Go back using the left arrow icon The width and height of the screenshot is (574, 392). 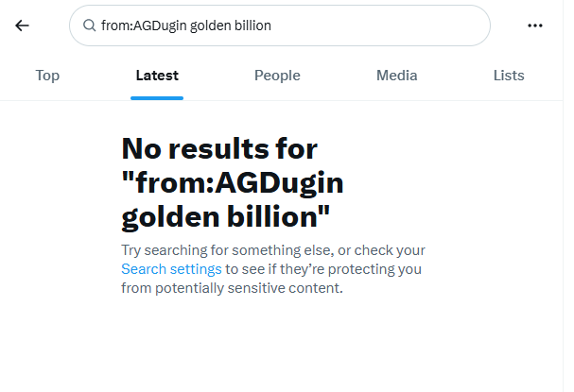(22, 26)
